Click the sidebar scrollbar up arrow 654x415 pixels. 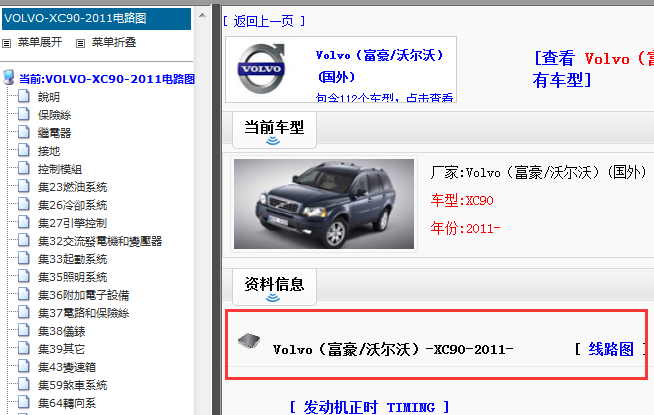[x=202, y=15]
